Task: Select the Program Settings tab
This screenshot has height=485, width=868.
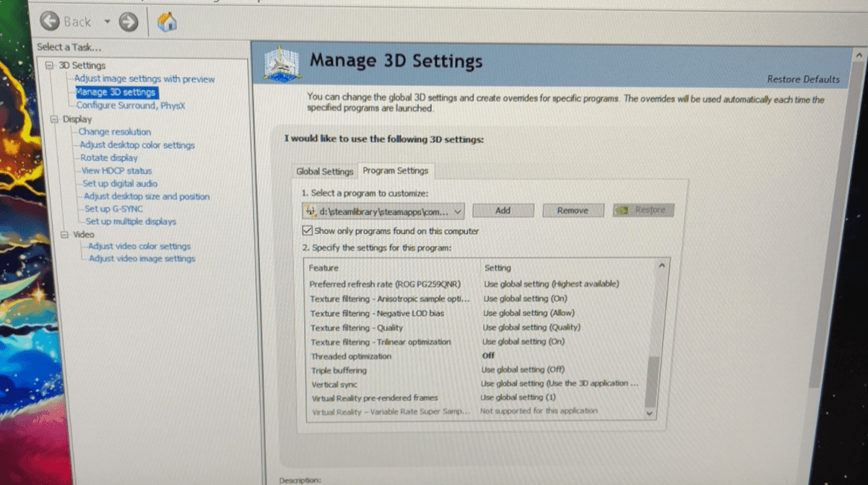Action: 395,171
